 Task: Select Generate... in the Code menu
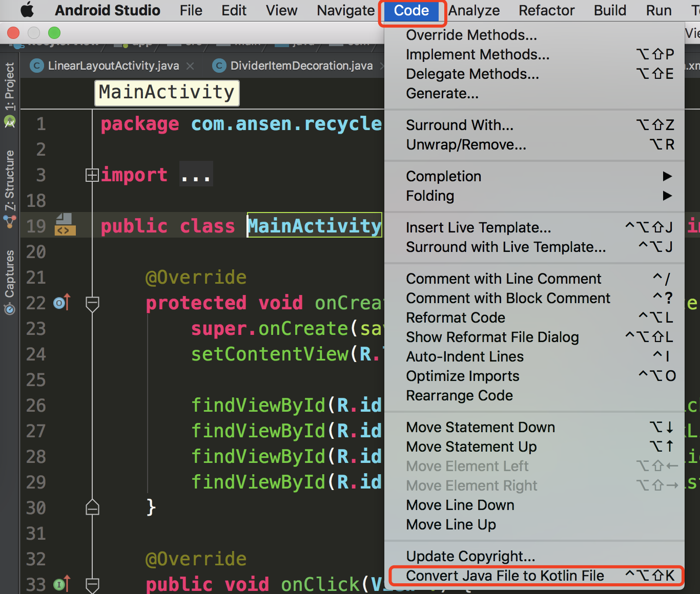[534, 93]
